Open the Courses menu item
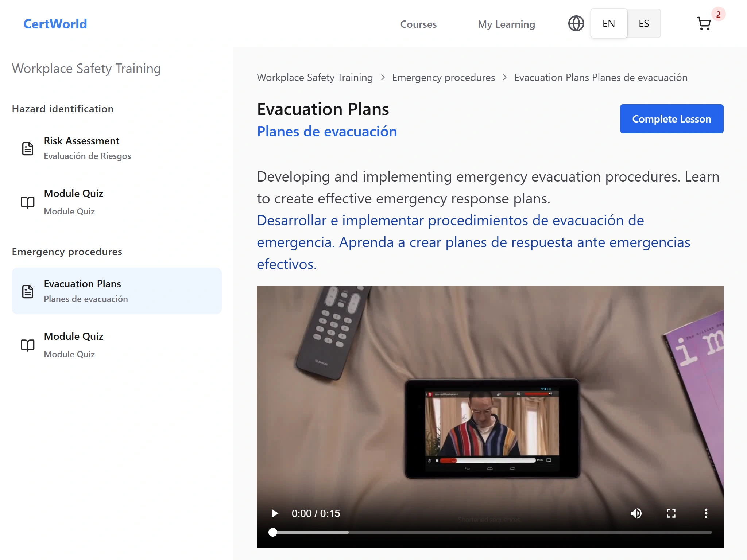 point(418,24)
